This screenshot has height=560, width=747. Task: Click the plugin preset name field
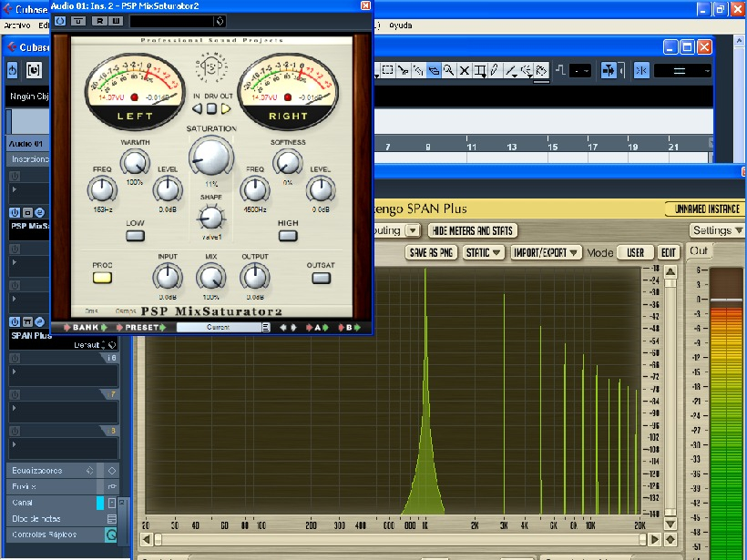171,21
